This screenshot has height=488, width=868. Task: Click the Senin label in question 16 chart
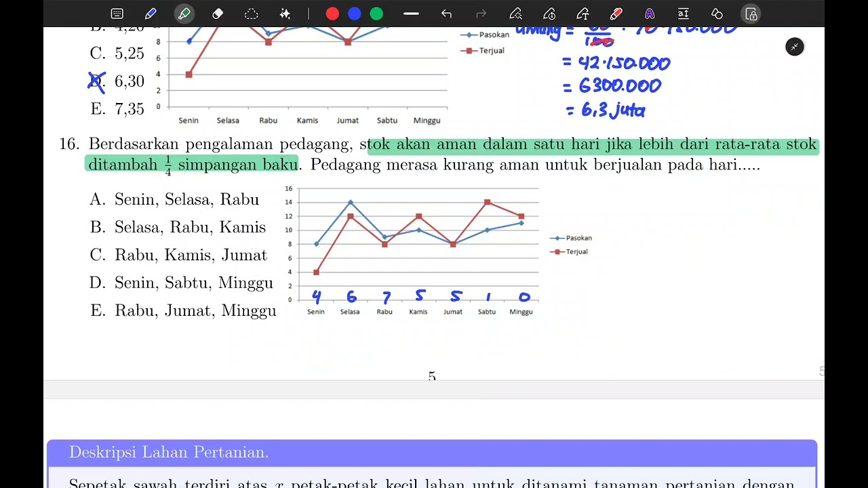(x=316, y=312)
